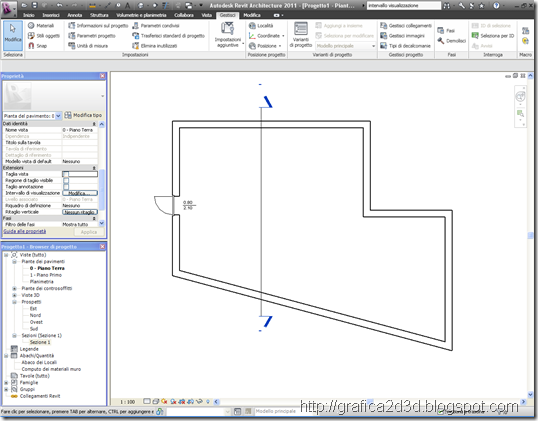Image resolution: width=538 pixels, height=421 pixels.
Task: Select the Demolisci tool
Action: point(451,41)
